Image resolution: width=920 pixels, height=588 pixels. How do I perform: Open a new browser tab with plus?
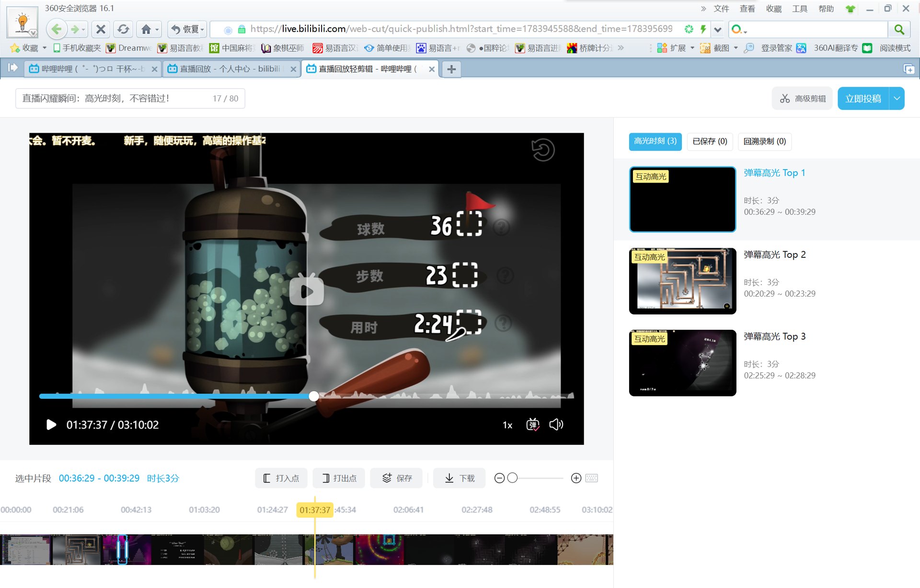(451, 69)
